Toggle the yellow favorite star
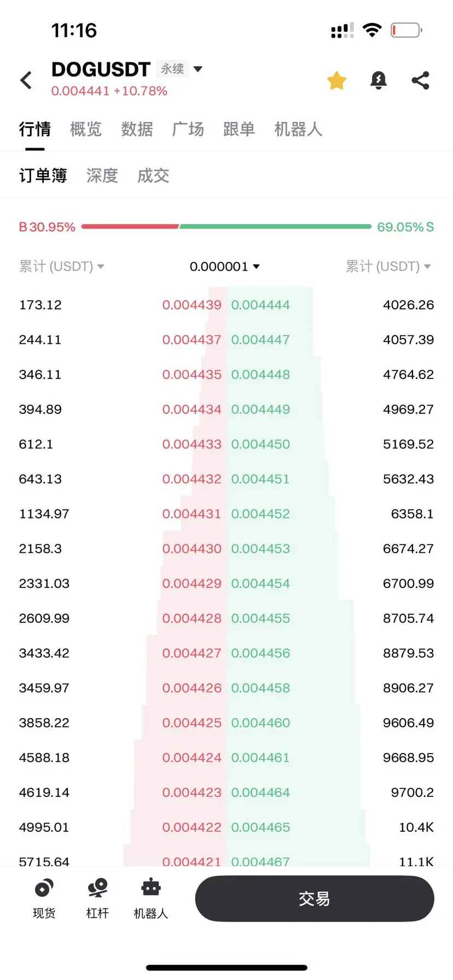 coord(336,80)
